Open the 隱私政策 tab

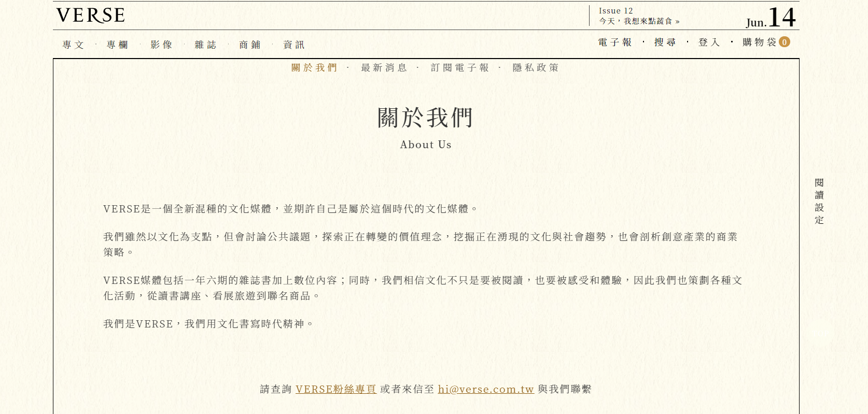pyautogui.click(x=536, y=68)
